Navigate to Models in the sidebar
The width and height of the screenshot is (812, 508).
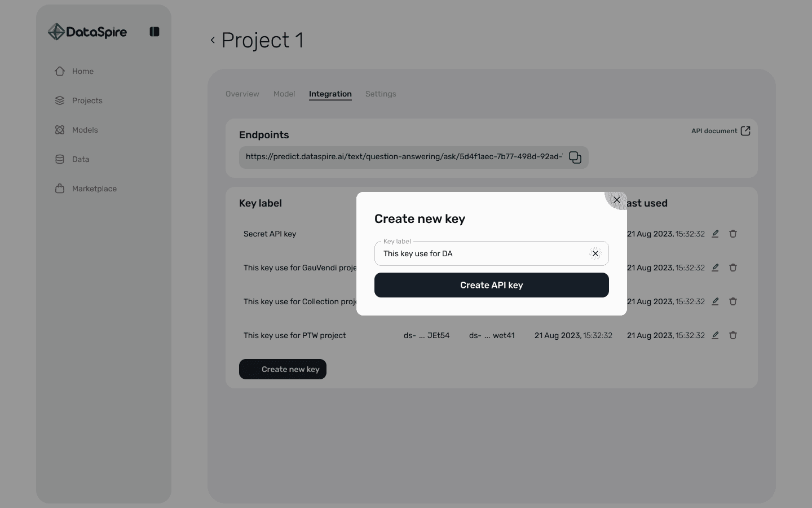[76, 130]
